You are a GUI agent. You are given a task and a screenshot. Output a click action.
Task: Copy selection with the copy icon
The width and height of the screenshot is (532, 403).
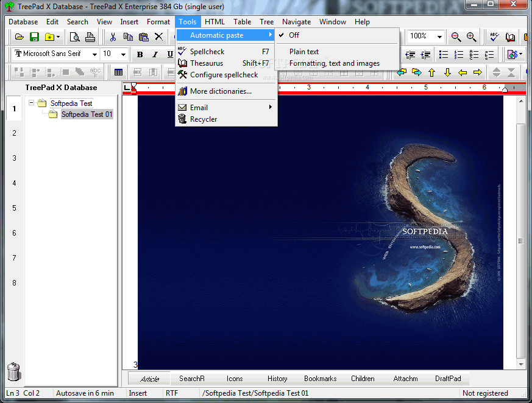pos(128,37)
